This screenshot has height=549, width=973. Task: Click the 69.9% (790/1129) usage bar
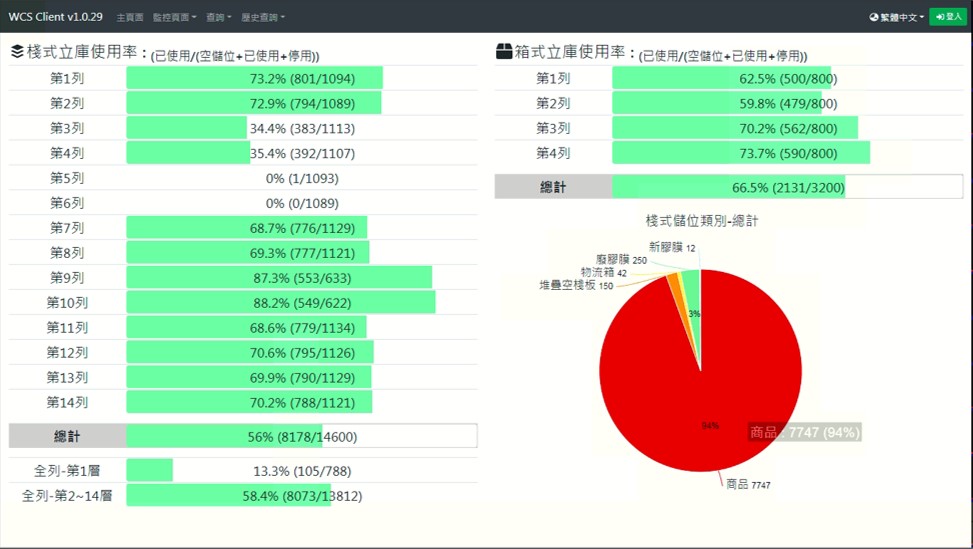click(249, 377)
